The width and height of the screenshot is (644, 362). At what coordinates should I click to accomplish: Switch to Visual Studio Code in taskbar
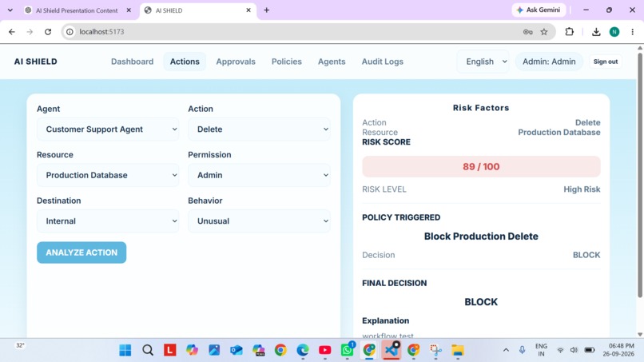[392, 350]
